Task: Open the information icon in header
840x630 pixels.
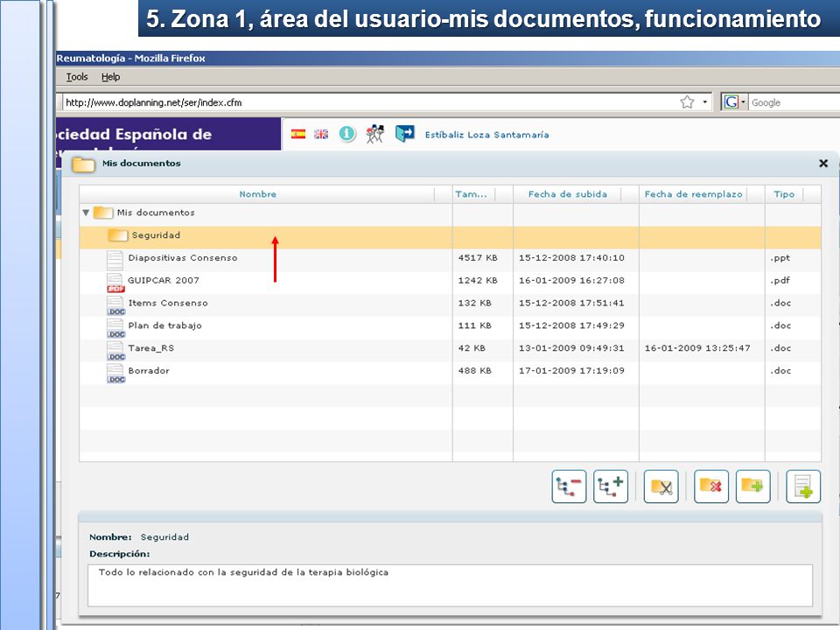Action: point(347,133)
